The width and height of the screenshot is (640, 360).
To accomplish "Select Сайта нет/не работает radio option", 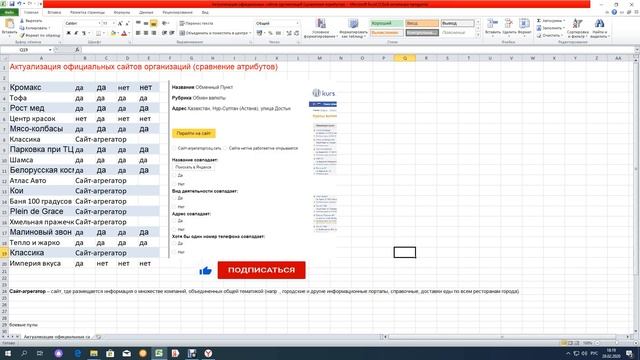I will 225,148.
